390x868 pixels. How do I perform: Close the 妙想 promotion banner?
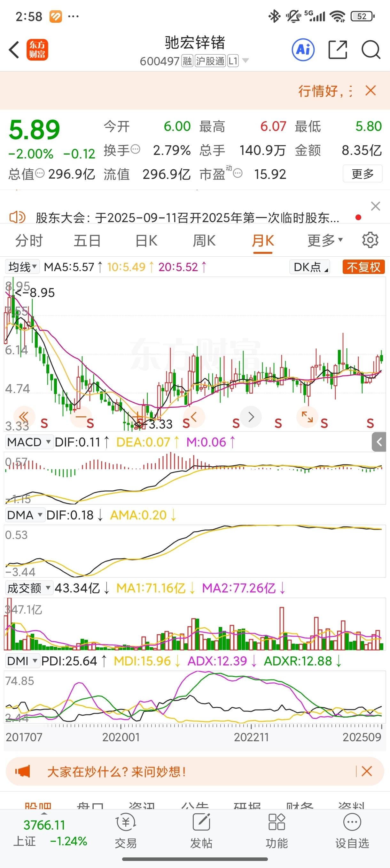(x=366, y=771)
